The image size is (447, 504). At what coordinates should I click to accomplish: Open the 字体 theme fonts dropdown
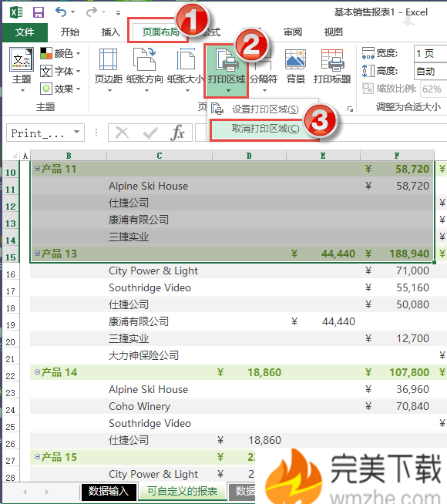60,71
